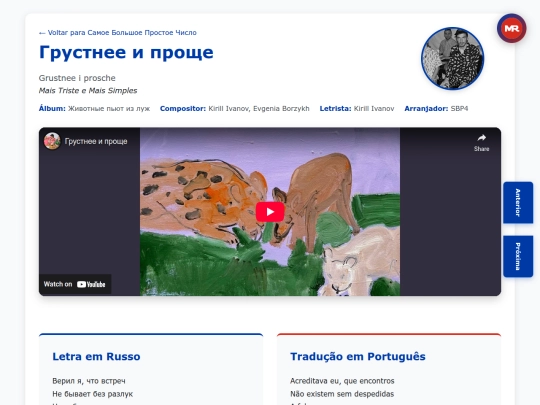Image resolution: width=540 pixels, height=405 pixels.
Task: Click arranger value 'SBP4'
Action: click(x=459, y=108)
